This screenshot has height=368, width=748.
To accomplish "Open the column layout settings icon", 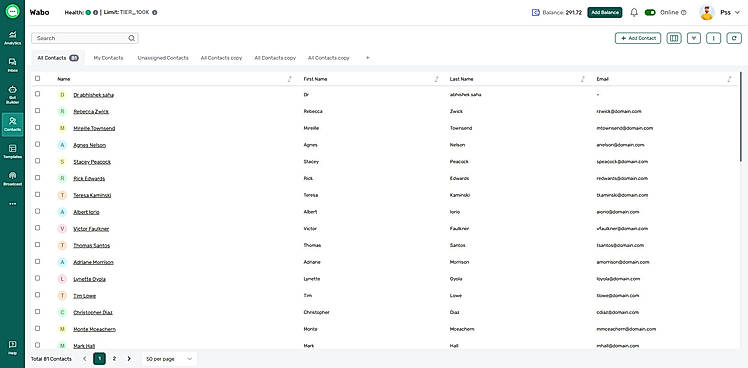I will click(674, 38).
